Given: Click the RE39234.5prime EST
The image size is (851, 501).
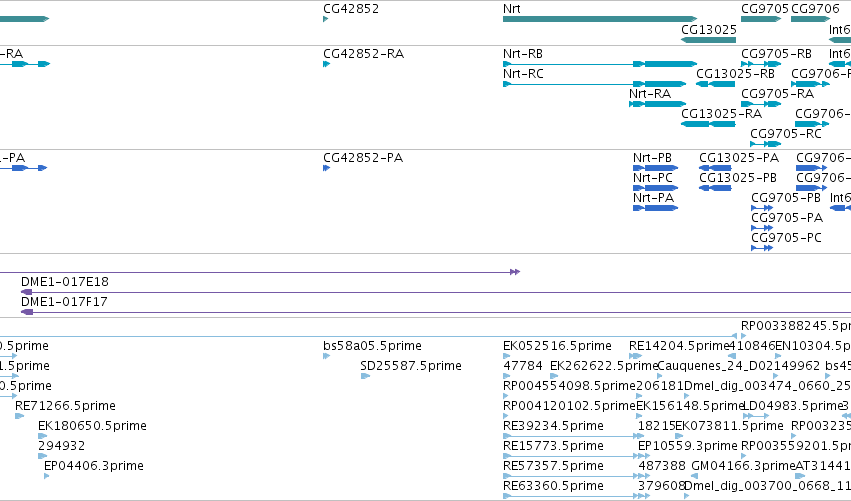Looking at the screenshot, I should pos(573,436).
